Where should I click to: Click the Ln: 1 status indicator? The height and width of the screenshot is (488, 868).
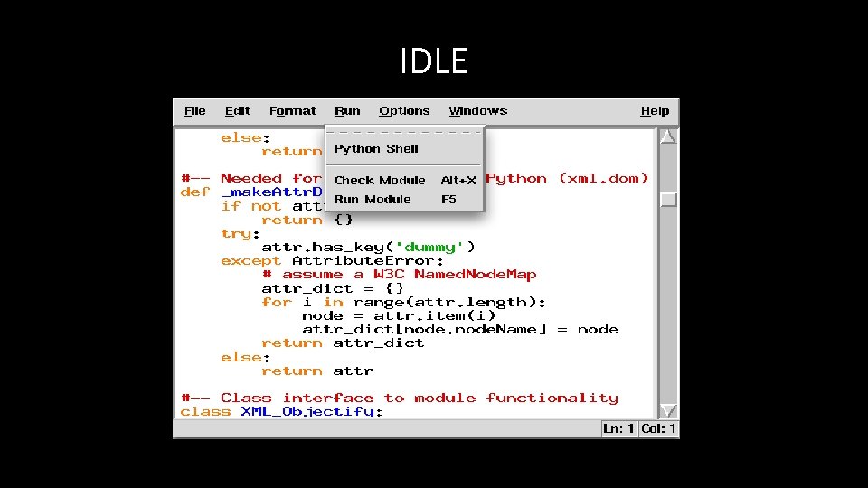pyautogui.click(x=618, y=428)
